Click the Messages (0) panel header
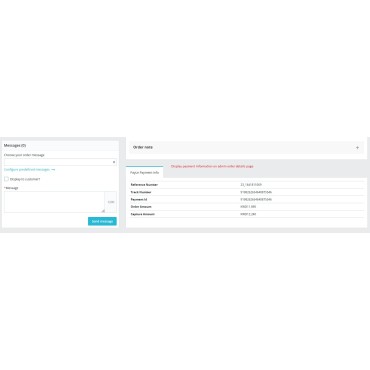The height and width of the screenshot is (370, 370). pos(60,146)
